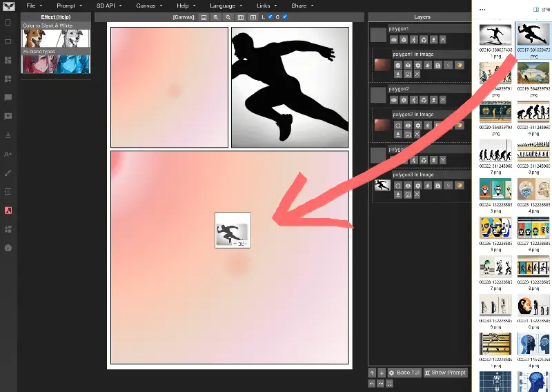This screenshot has width=552, height=392.
Task: Open the Canvas menu
Action: click(148, 6)
